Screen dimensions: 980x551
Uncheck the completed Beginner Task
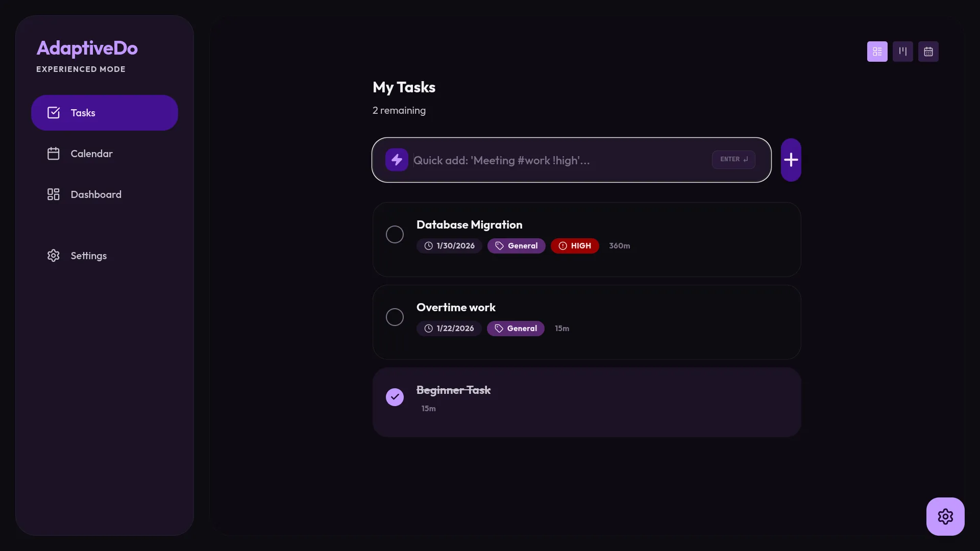(x=395, y=397)
